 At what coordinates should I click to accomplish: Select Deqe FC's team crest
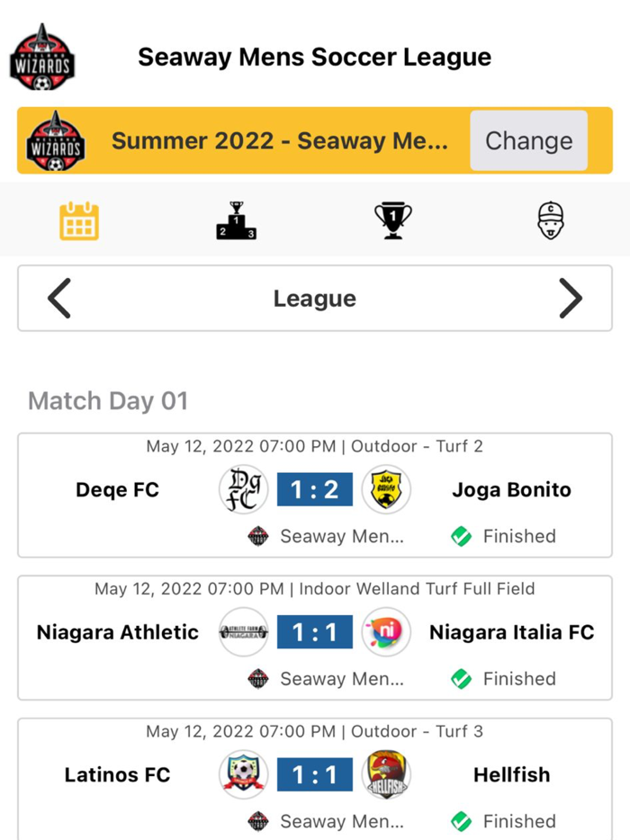pyautogui.click(x=243, y=489)
